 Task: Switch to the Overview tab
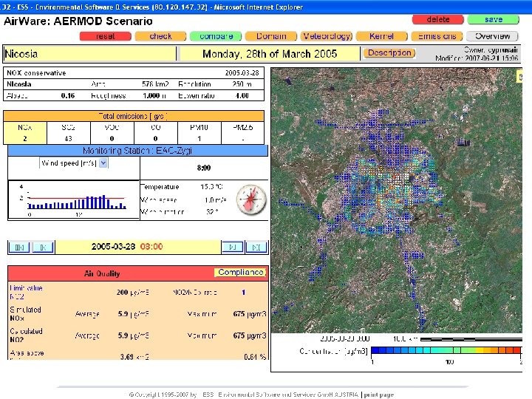[x=492, y=36]
